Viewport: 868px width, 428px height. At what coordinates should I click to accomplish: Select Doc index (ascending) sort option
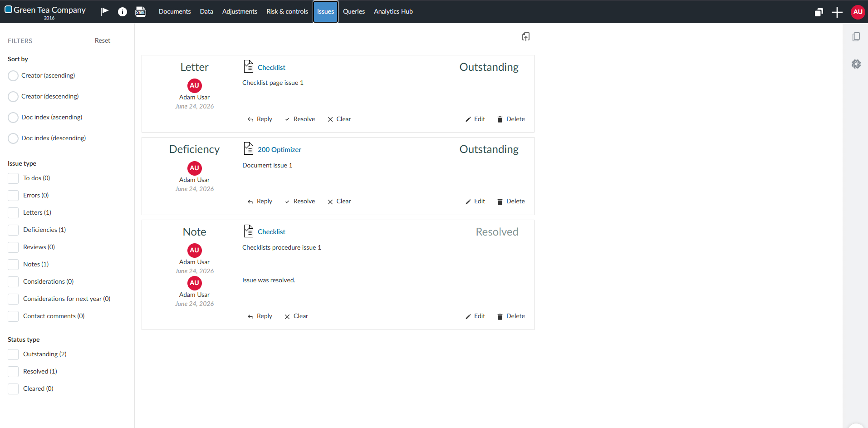13,118
